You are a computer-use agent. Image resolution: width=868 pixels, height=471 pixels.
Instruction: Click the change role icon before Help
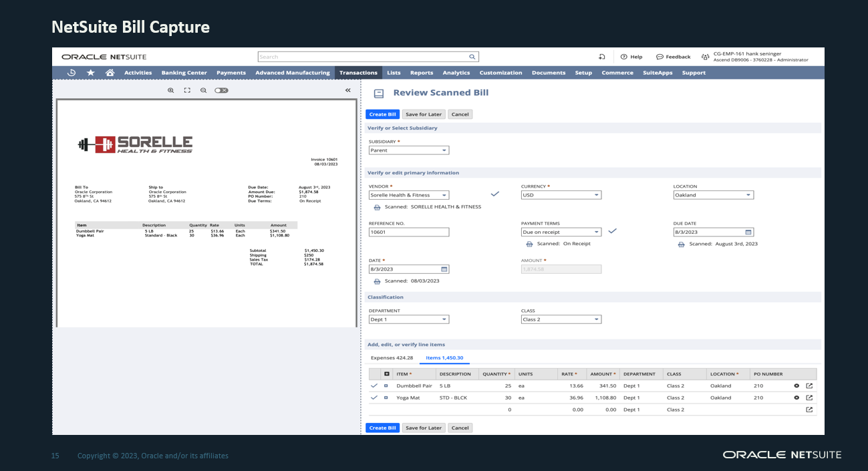pyautogui.click(x=601, y=57)
